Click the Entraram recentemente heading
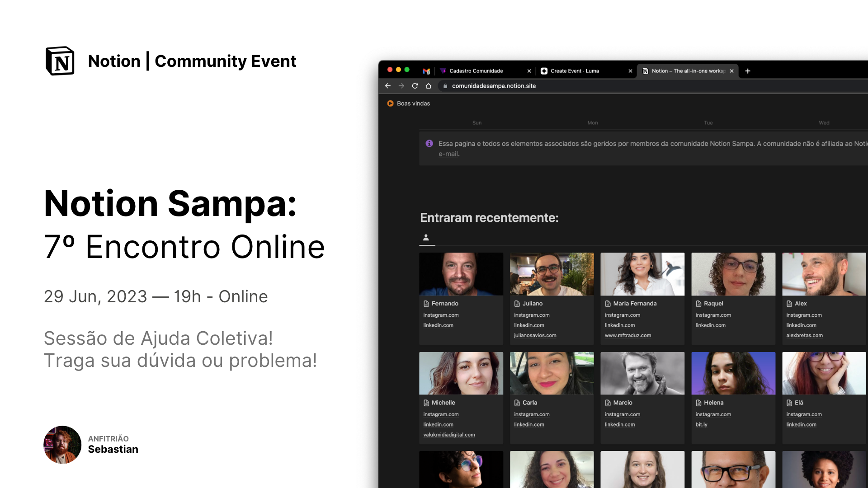The width and height of the screenshot is (868, 488). [x=489, y=218]
